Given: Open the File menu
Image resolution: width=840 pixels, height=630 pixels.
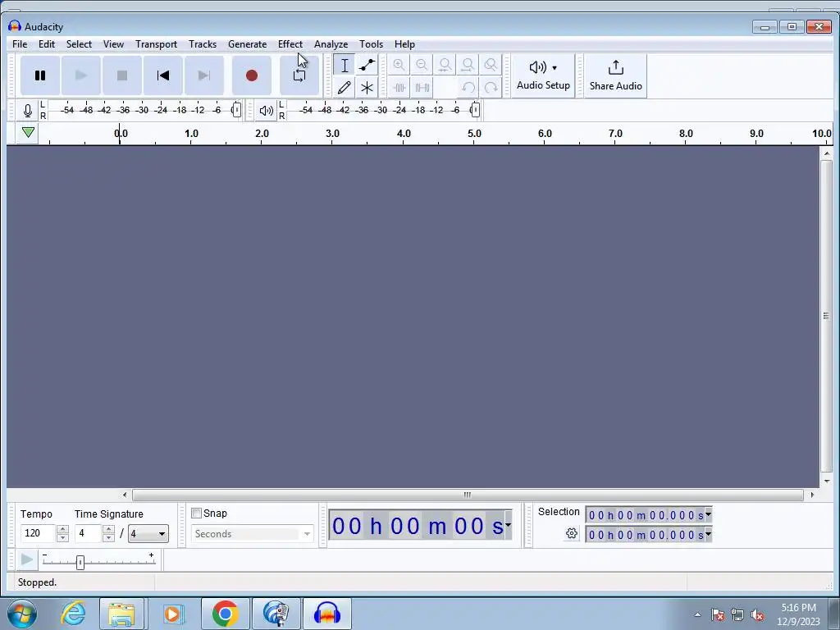Looking at the screenshot, I should tap(20, 44).
